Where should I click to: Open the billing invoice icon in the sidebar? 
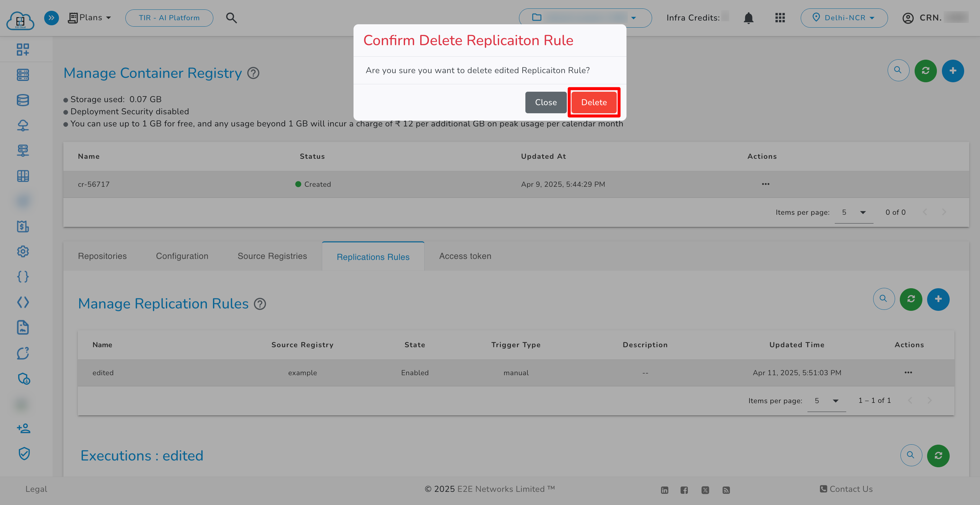coord(23,227)
